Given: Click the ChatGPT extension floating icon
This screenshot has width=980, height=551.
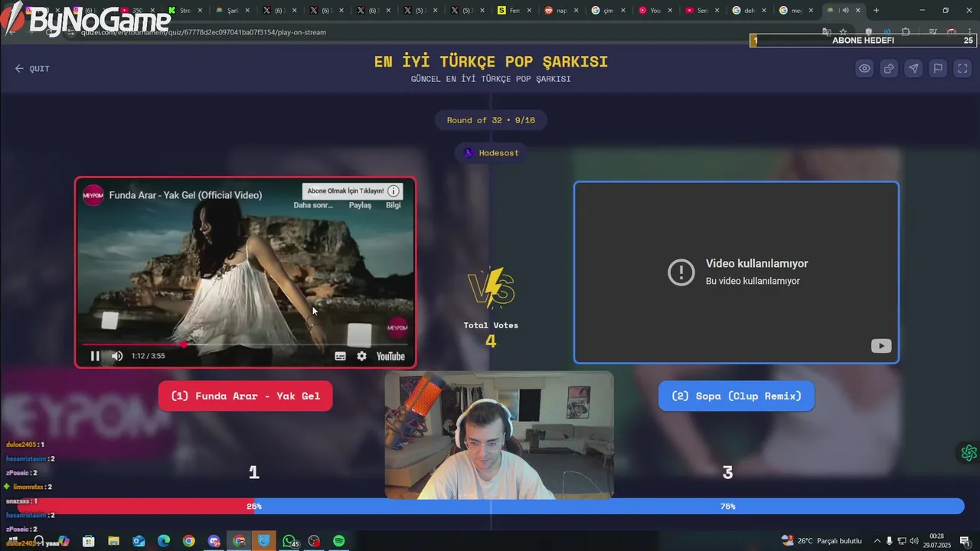Looking at the screenshot, I should coord(969,453).
